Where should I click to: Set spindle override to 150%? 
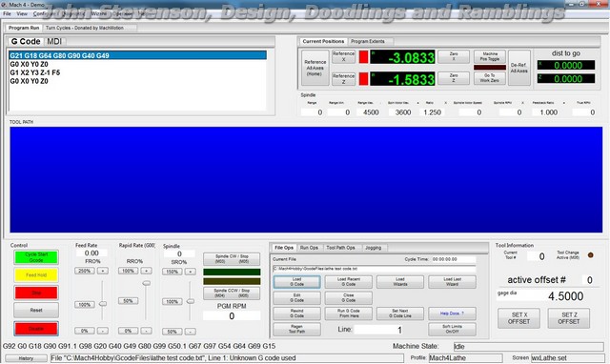click(172, 272)
